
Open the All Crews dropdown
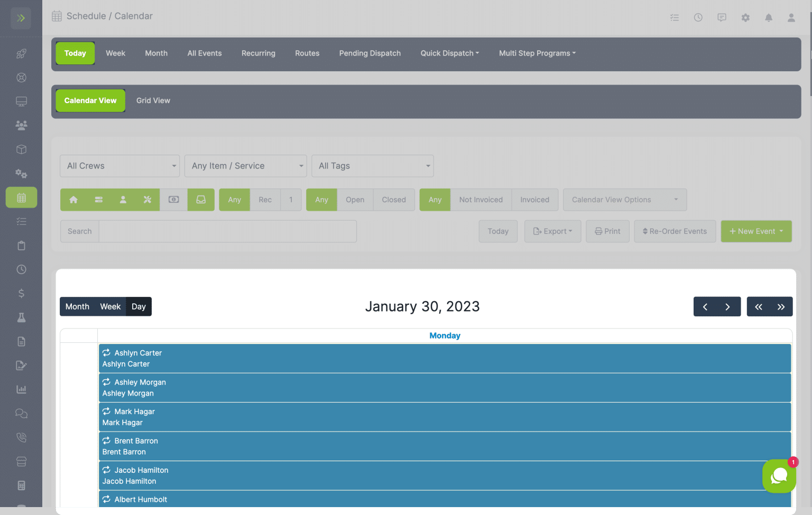(x=119, y=166)
